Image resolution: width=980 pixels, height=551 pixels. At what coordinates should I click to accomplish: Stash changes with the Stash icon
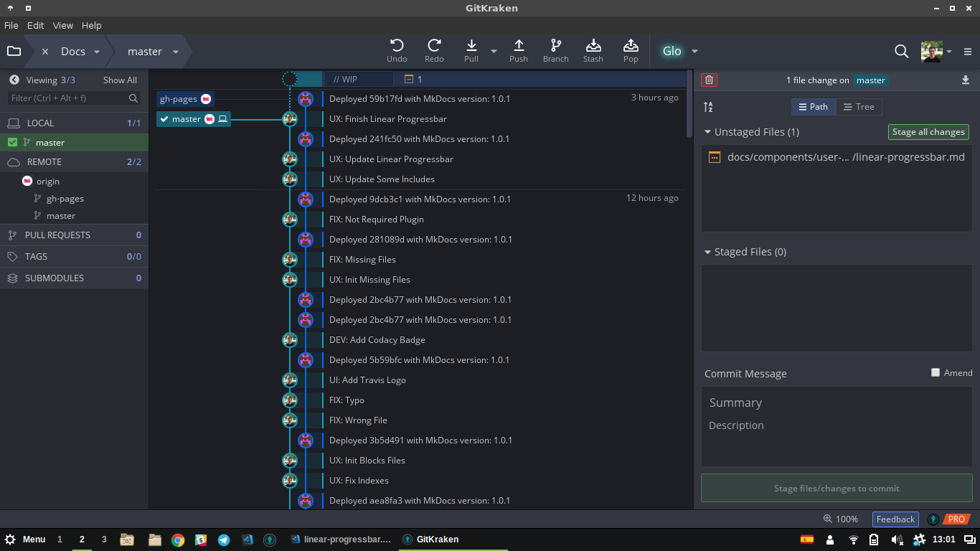point(593,46)
